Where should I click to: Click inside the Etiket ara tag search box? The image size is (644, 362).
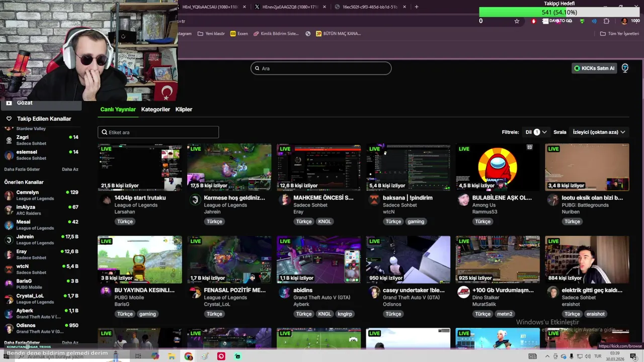click(x=158, y=132)
